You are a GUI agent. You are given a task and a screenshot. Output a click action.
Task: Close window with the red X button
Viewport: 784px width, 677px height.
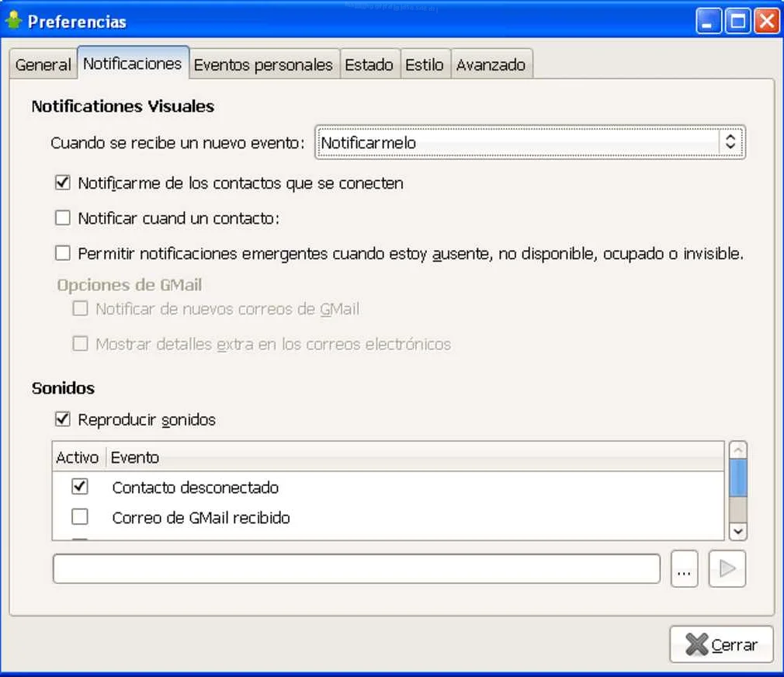pos(766,21)
